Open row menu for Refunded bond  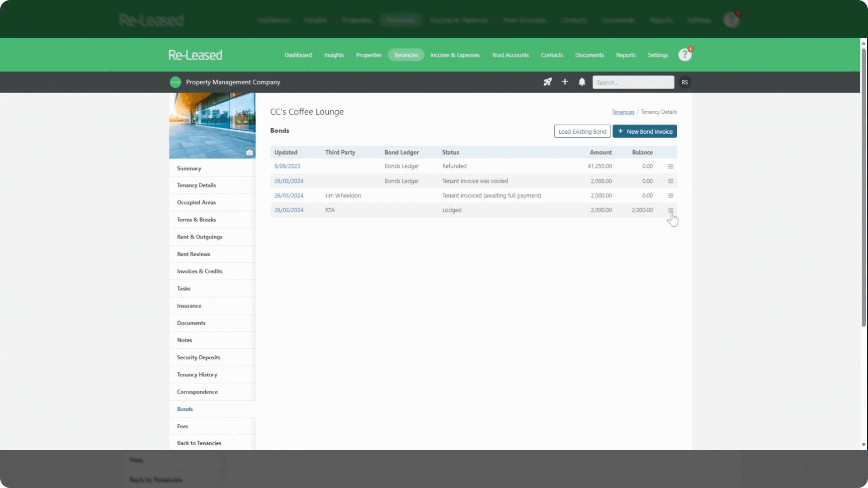(x=670, y=166)
